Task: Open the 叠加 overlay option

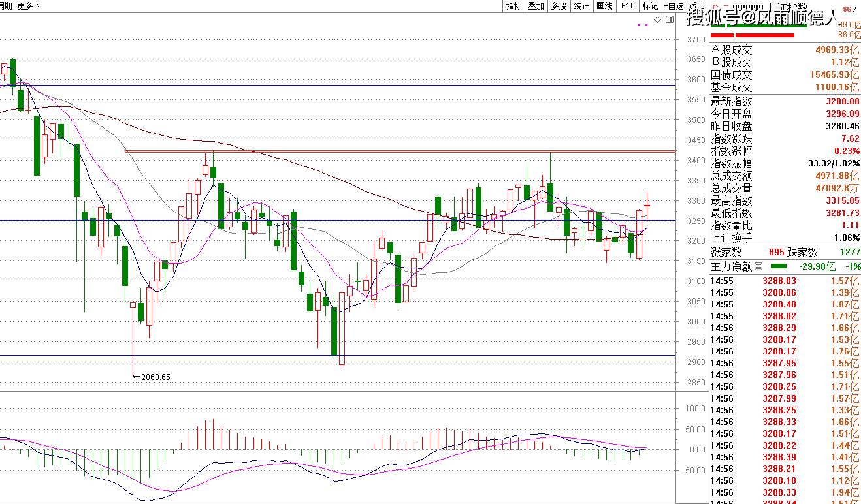Action: pos(536,6)
